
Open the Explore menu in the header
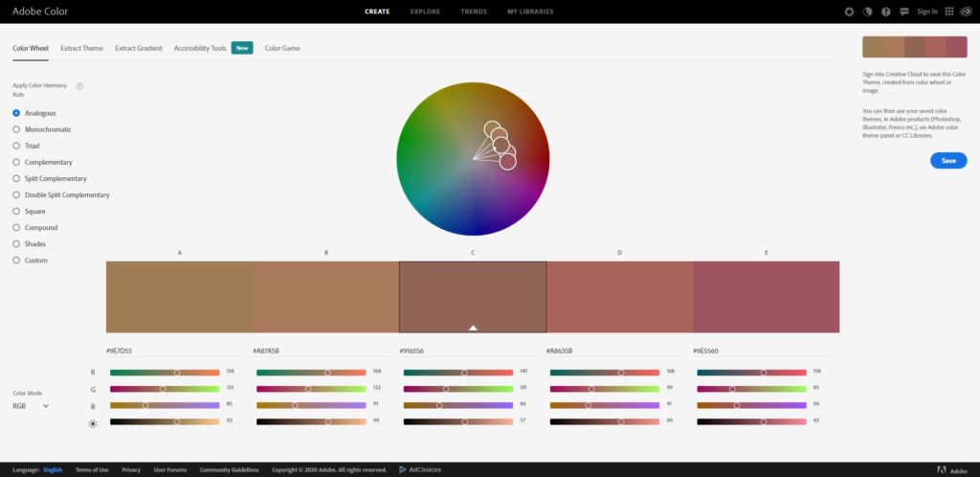[x=426, y=11]
